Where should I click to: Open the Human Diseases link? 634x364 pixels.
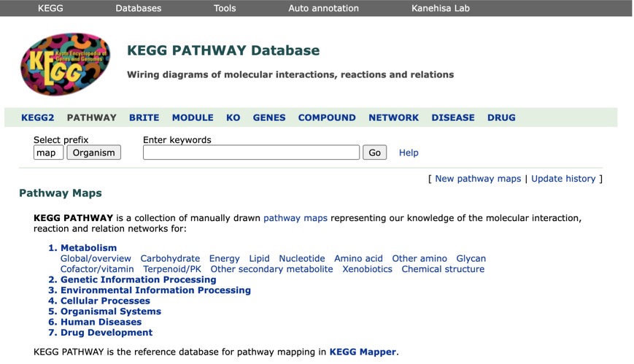[x=101, y=322]
